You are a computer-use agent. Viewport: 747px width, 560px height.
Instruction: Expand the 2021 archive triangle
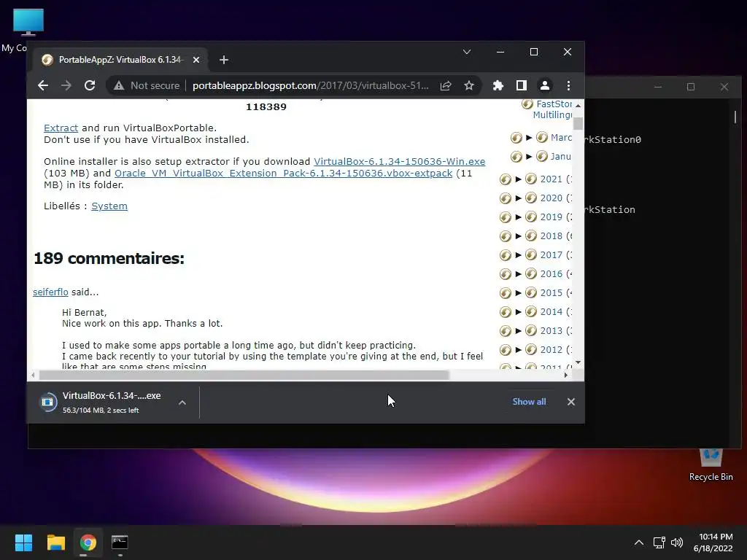(519, 179)
